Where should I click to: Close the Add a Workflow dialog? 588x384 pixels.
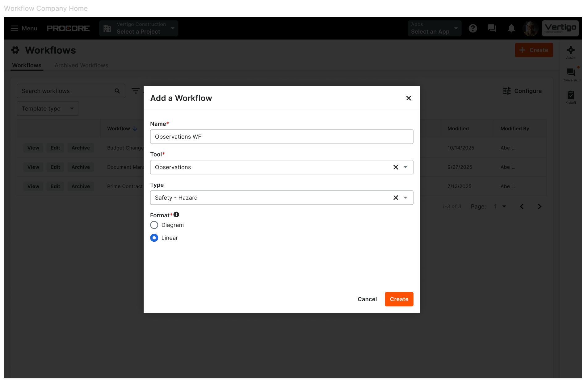point(409,98)
